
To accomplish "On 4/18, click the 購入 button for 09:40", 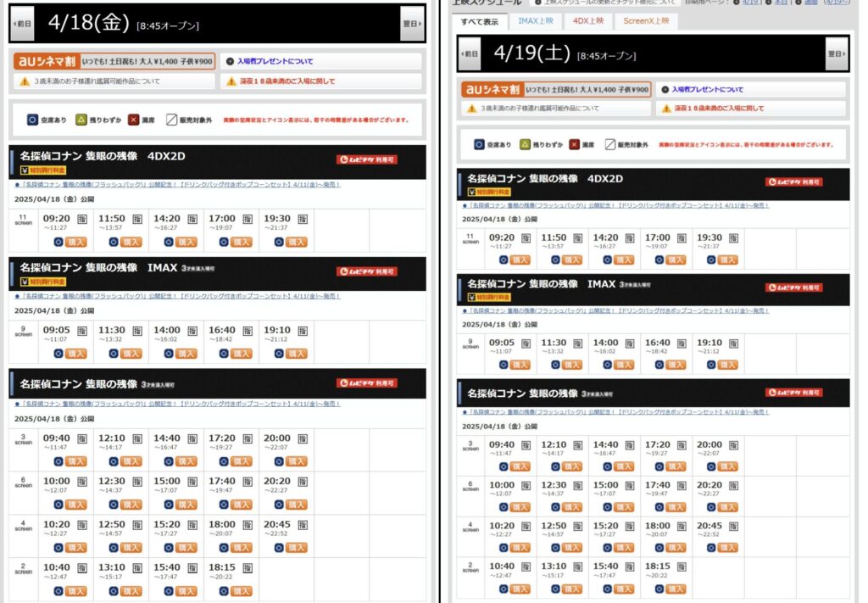I will pos(75,462).
